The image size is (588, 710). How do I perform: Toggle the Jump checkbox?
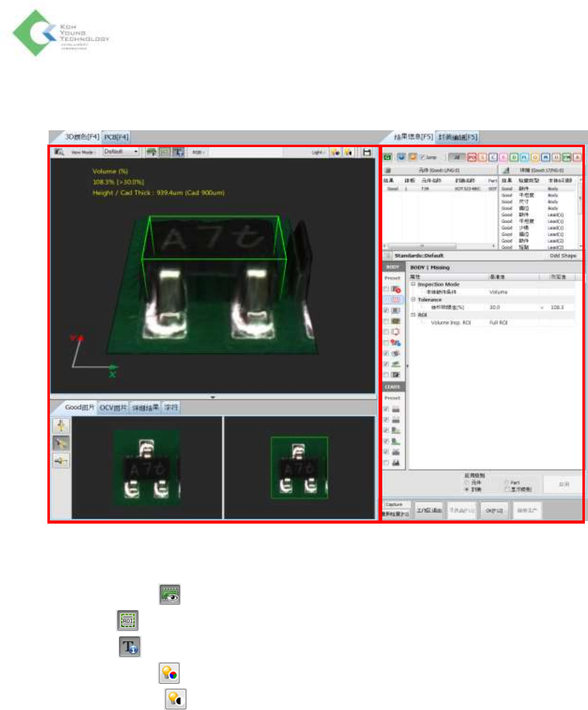click(x=422, y=157)
